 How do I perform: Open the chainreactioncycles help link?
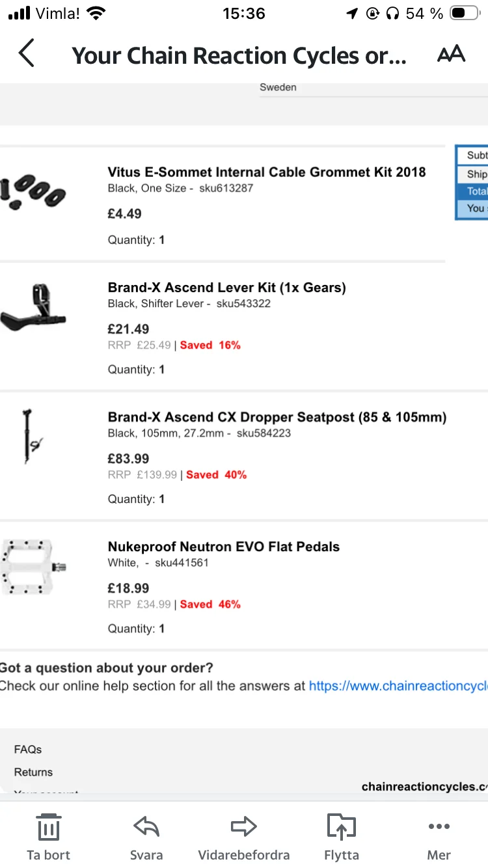398,686
